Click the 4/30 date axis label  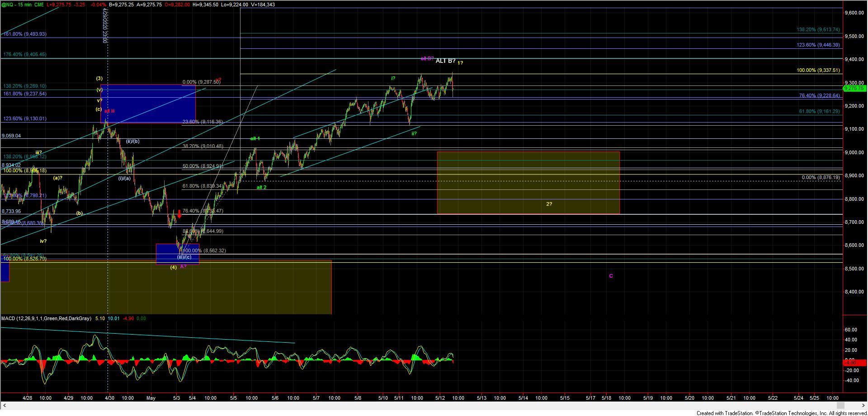[x=109, y=398]
